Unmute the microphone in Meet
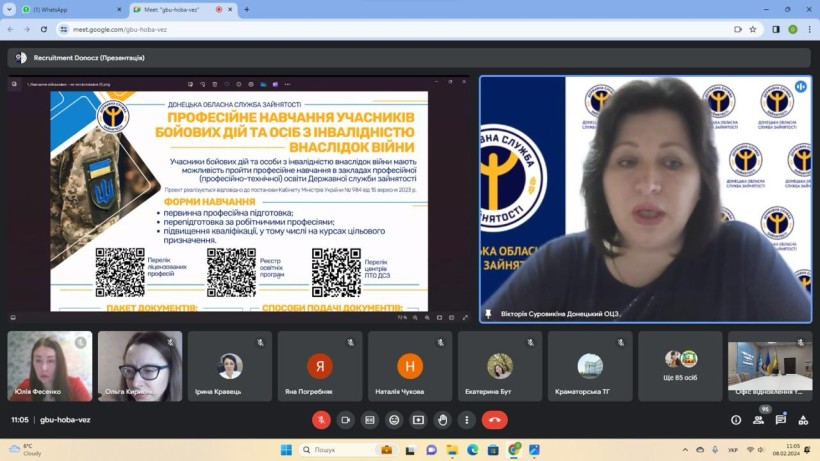The width and height of the screenshot is (820, 461). pyautogui.click(x=321, y=420)
